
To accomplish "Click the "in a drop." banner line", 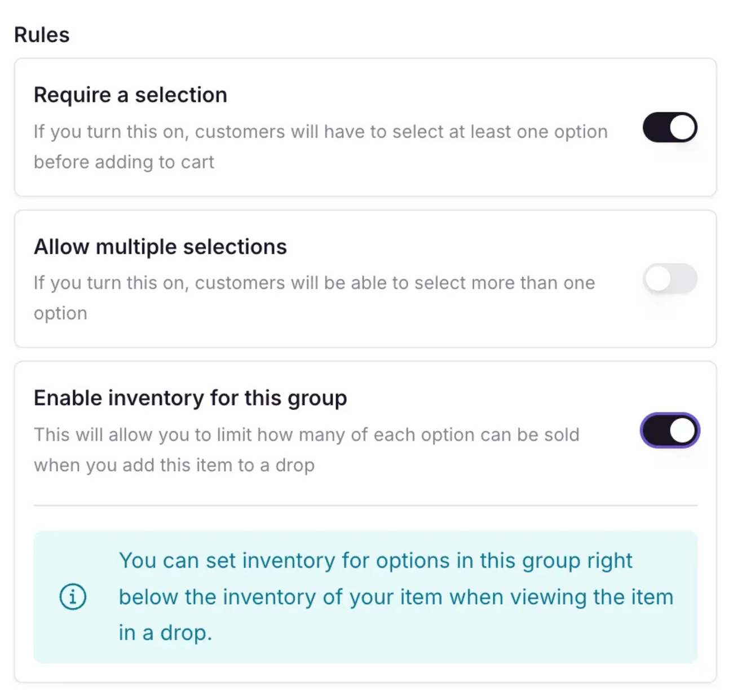I will click(165, 633).
